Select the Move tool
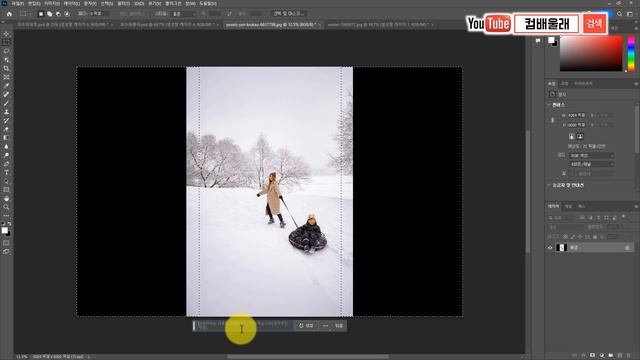640x360 pixels. click(x=6, y=34)
